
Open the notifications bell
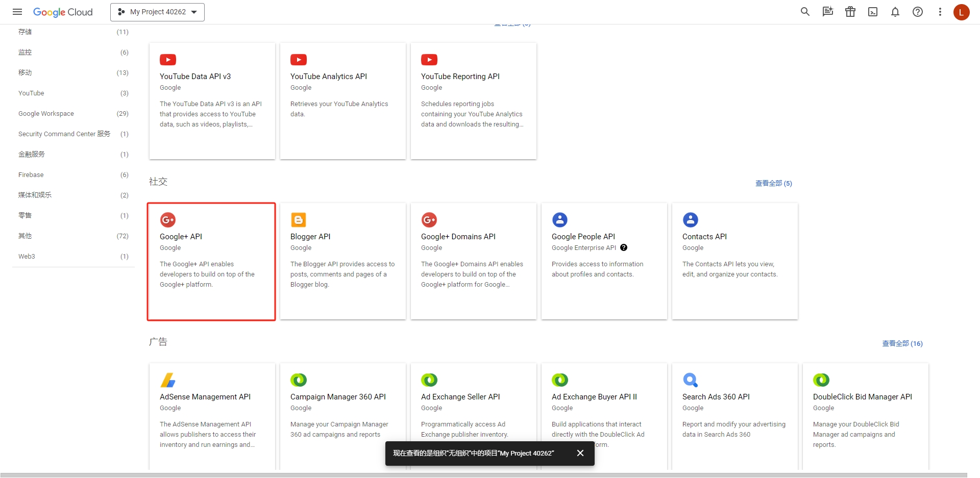pos(895,12)
